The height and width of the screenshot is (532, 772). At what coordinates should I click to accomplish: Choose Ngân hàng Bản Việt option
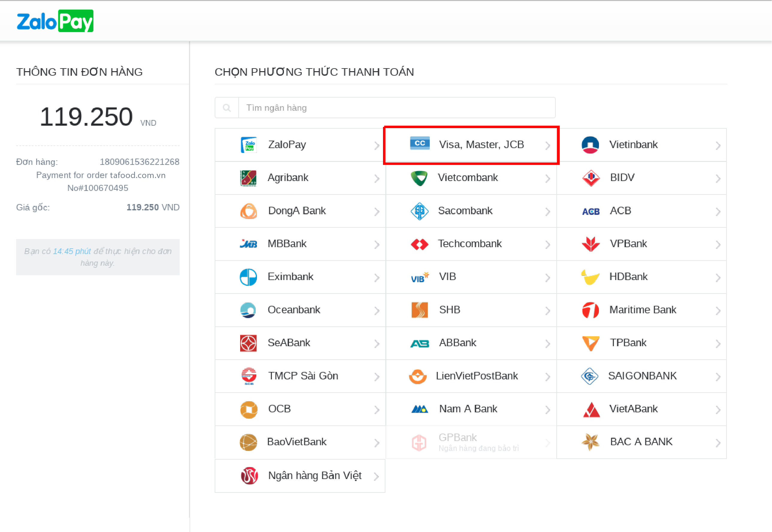click(x=300, y=476)
